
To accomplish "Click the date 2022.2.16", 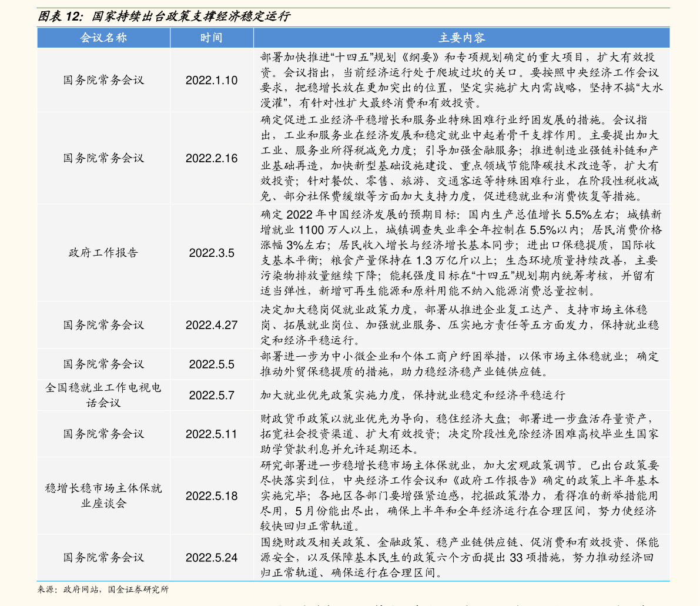I will click(212, 158).
